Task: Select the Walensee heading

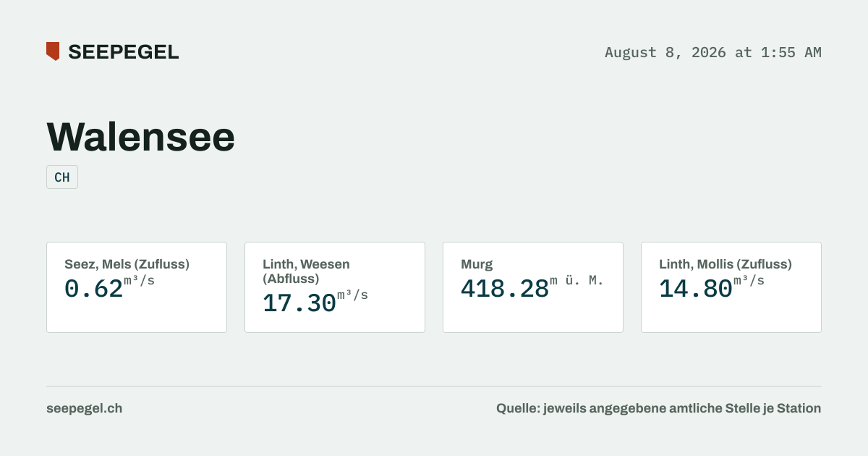Action: [x=141, y=136]
